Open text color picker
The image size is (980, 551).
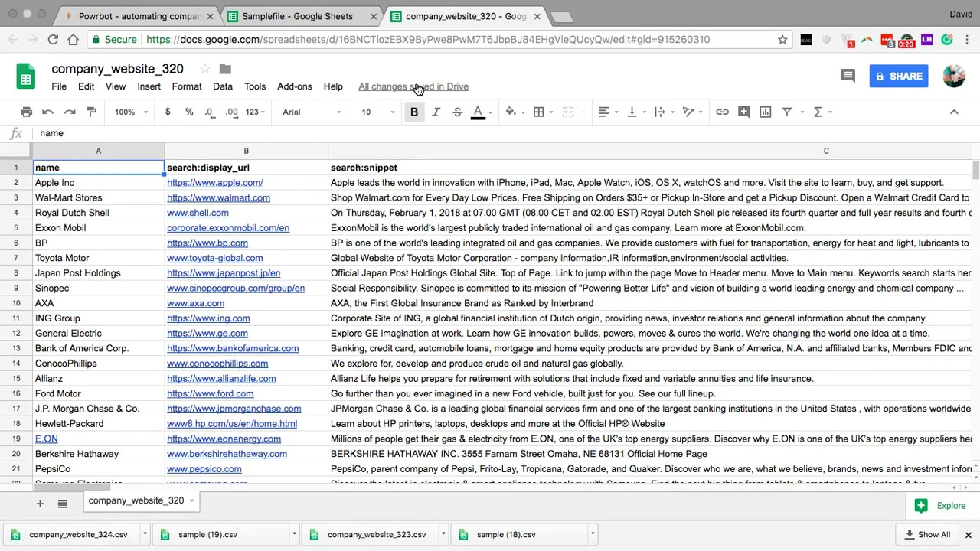point(478,112)
